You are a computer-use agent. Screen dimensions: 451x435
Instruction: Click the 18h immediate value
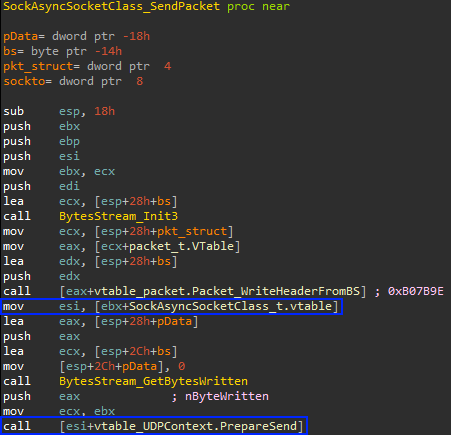click(104, 111)
